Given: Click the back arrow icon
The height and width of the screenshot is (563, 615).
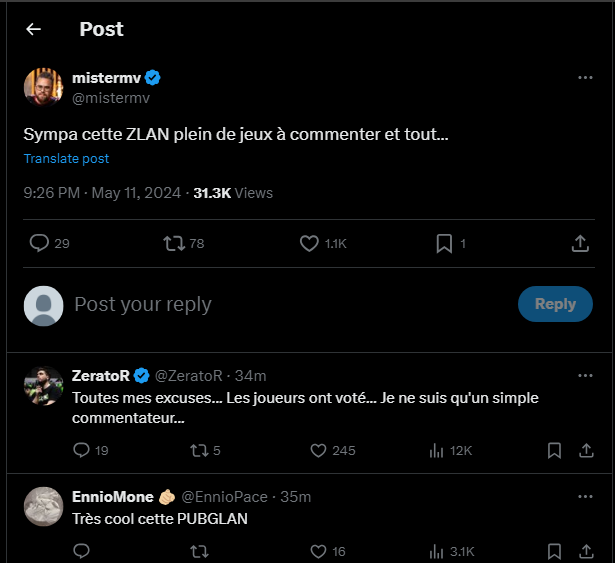Looking at the screenshot, I should coord(33,29).
